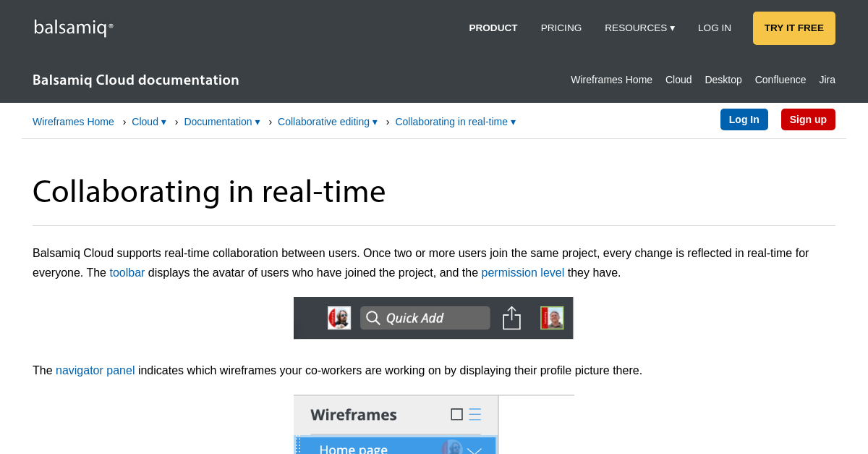868x454 pixels.
Task: Click the list view icon in Wireframes panel
Action: click(475, 414)
